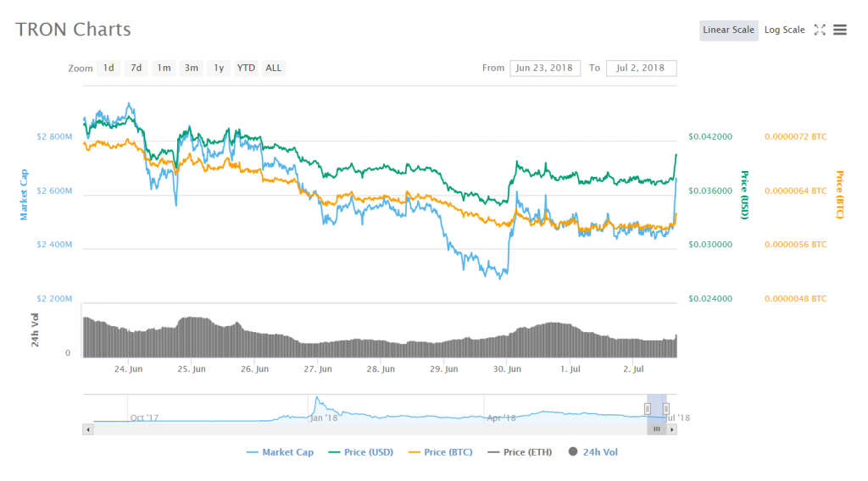Grab the navigator right range handle
Image resolution: width=868 pixels, height=481 pixels.
666,409
